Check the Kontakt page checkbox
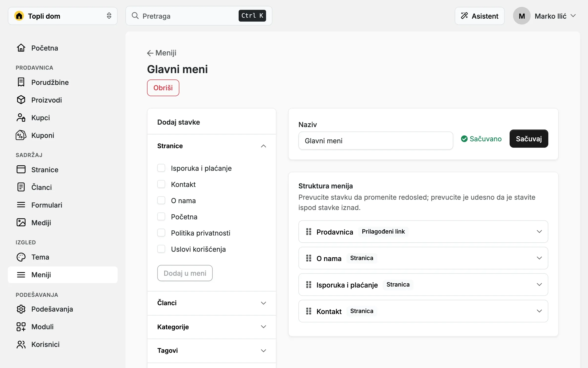 [x=161, y=184]
